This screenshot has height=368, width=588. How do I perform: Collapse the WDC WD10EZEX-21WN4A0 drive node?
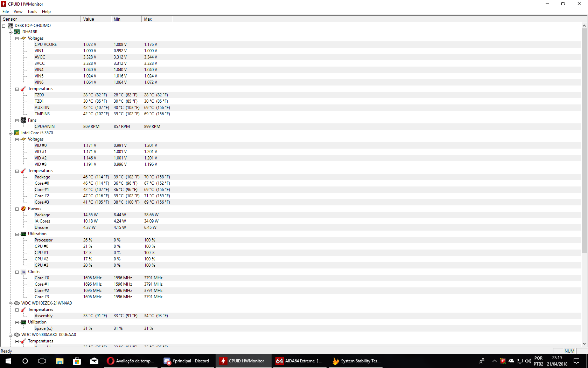tap(10, 303)
